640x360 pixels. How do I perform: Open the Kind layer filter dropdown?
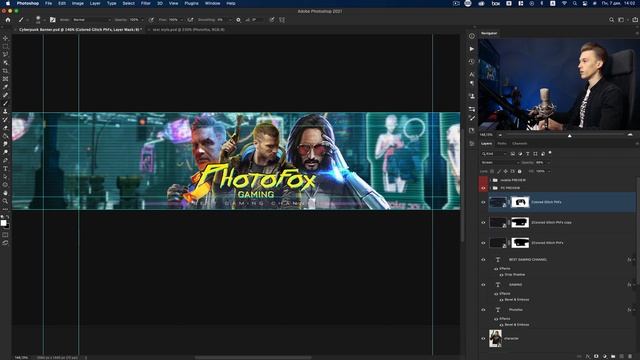494,154
